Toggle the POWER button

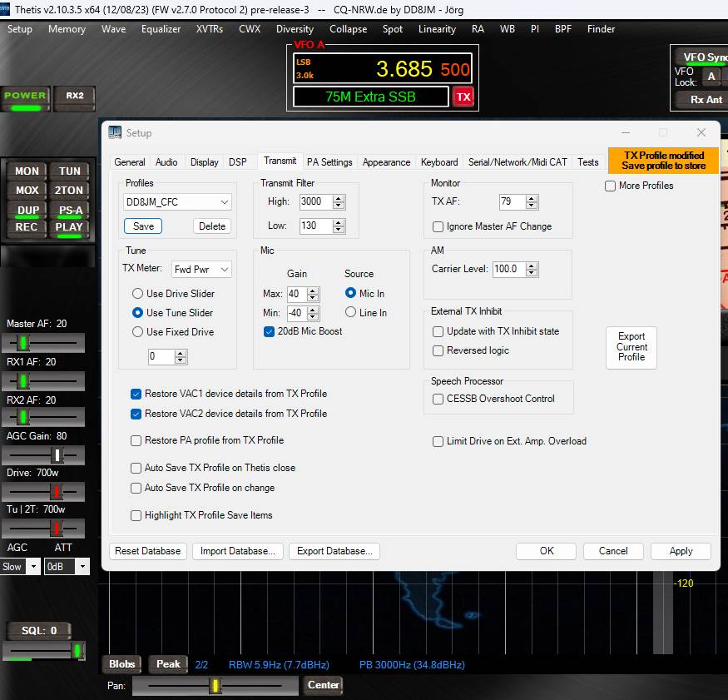pos(26,98)
